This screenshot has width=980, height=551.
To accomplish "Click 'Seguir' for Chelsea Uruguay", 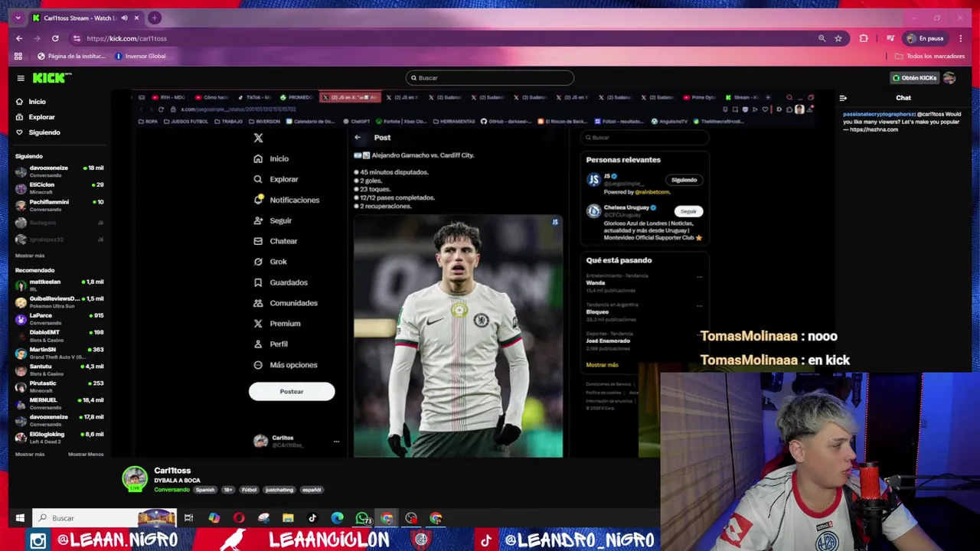I will point(688,211).
